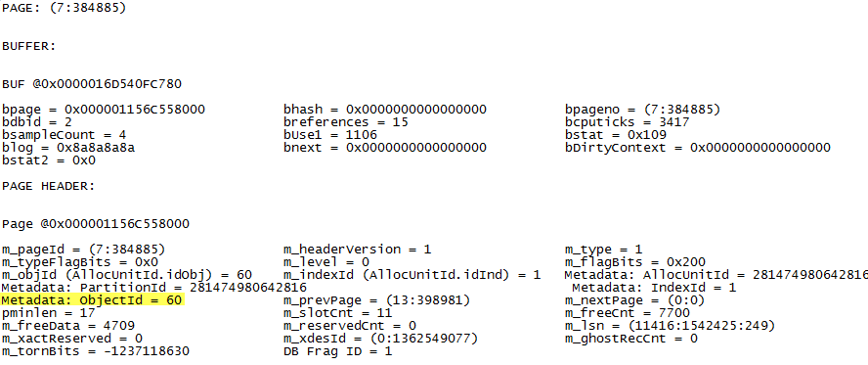Click the bstat = 0x109 entry

pyautogui.click(x=616, y=135)
